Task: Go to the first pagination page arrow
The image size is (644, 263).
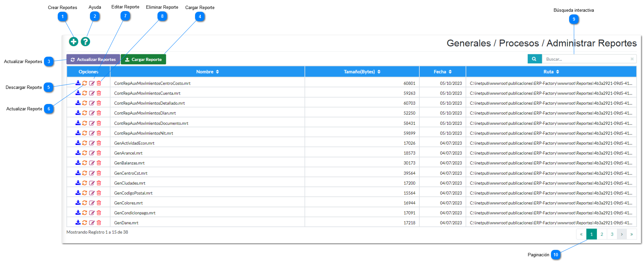Action: 581,234
